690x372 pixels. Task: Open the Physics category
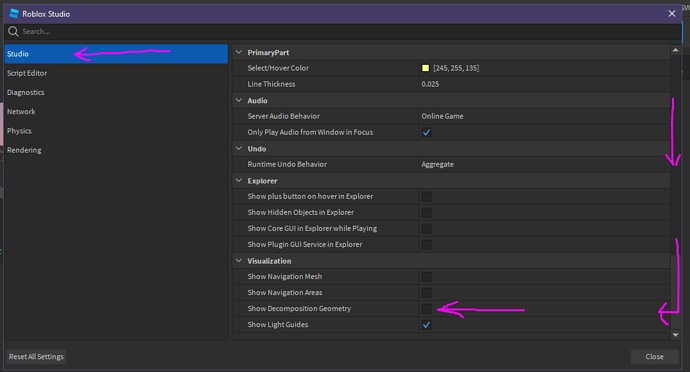[116, 131]
